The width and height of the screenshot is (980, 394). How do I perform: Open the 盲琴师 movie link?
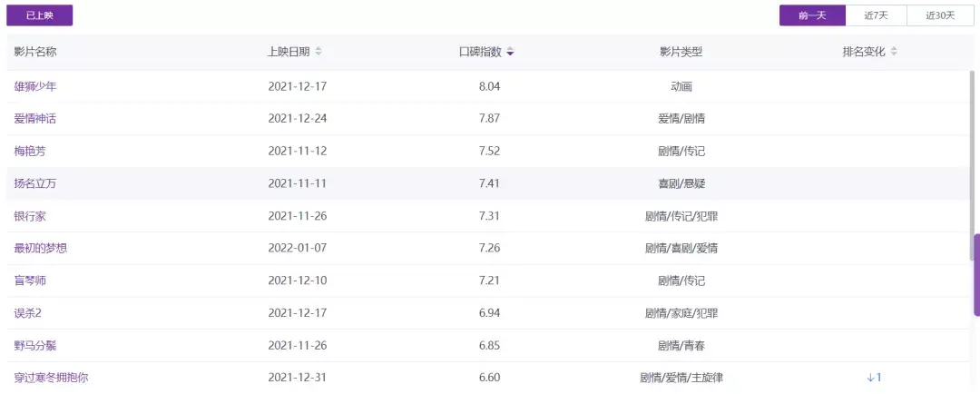tap(30, 281)
